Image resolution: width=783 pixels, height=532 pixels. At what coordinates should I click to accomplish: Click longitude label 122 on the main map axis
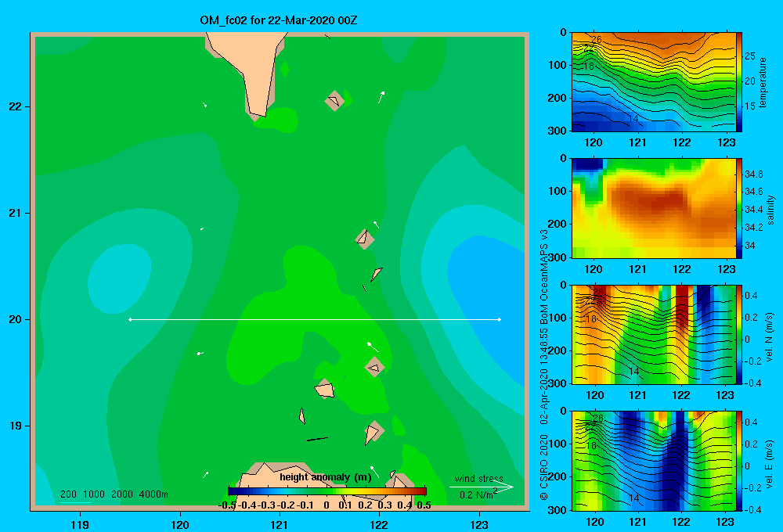(379, 524)
